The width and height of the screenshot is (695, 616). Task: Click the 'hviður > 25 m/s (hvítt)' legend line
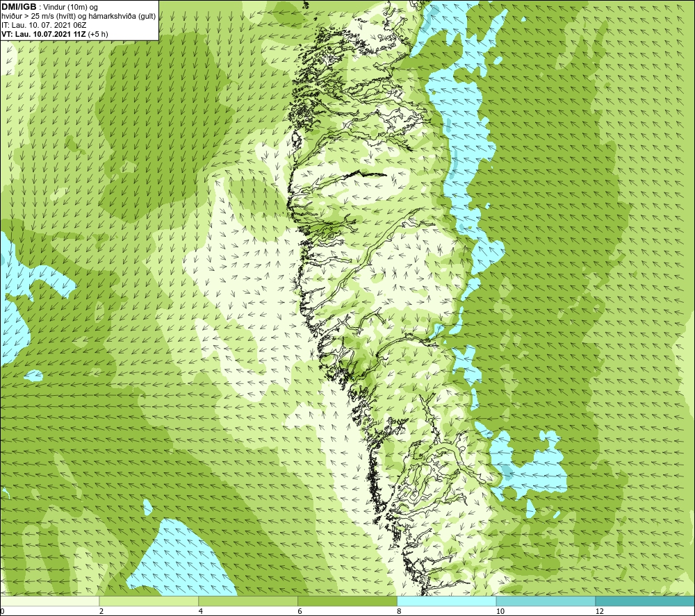pyautogui.click(x=79, y=17)
